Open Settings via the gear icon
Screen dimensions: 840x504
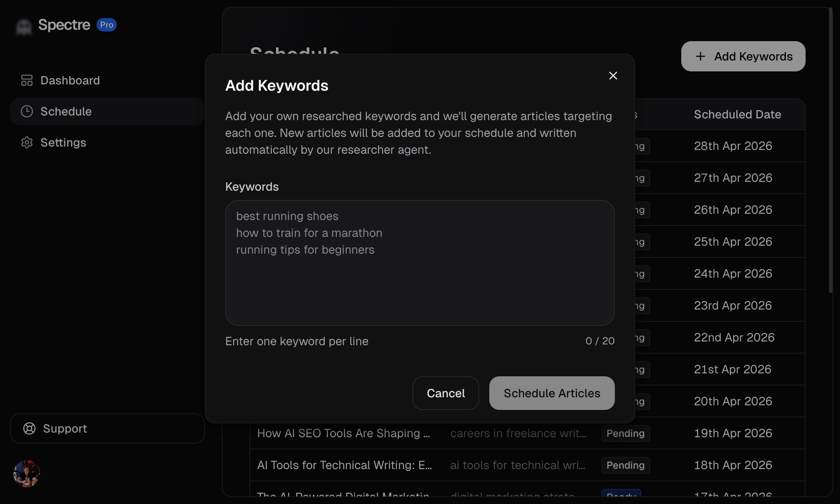click(26, 142)
